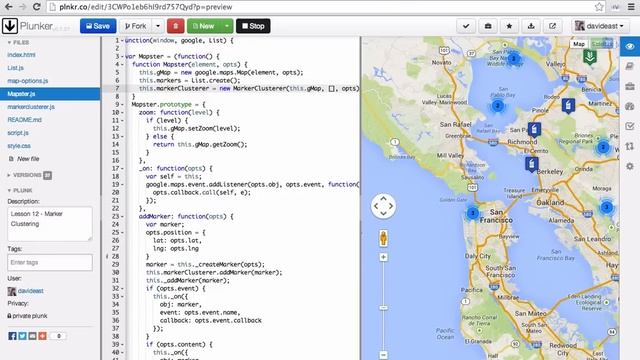
Task: Add a New file
Action: pos(24,159)
